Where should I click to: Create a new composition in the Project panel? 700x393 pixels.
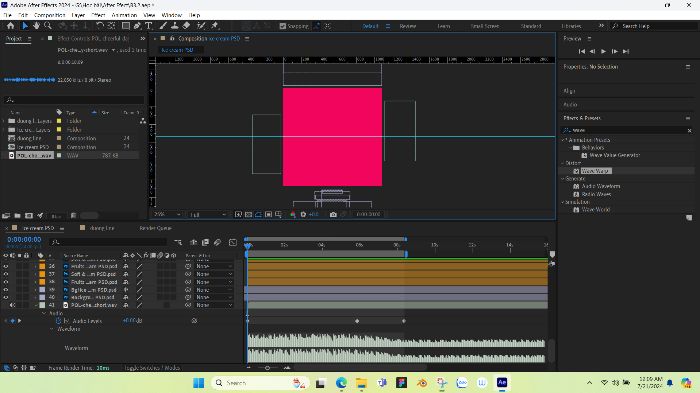[29, 216]
